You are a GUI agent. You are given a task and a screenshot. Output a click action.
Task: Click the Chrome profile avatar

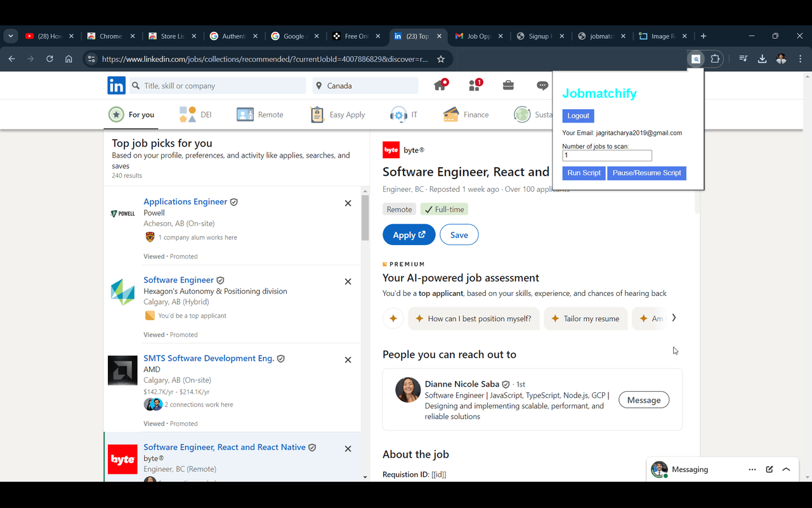[781, 59]
